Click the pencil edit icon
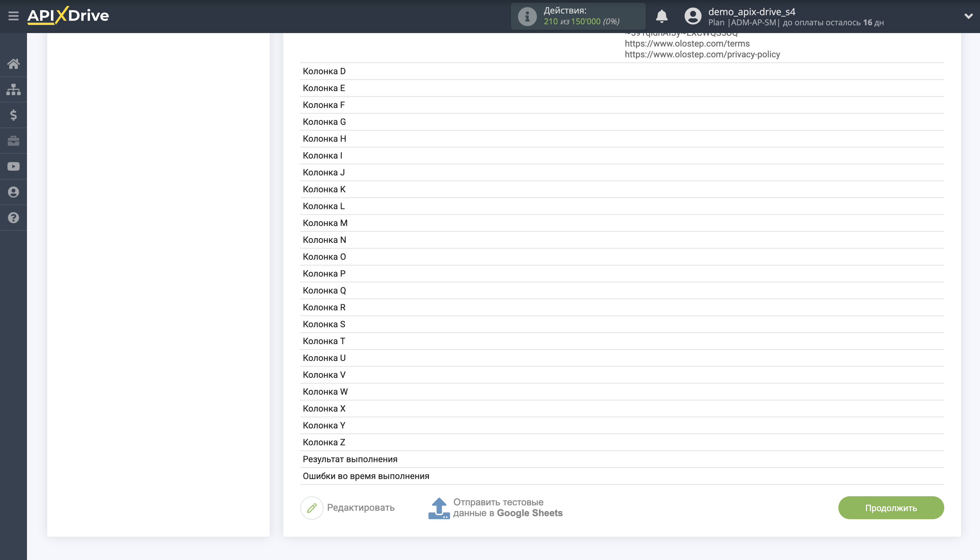Screen dimensions: 980x560 [x=311, y=507]
